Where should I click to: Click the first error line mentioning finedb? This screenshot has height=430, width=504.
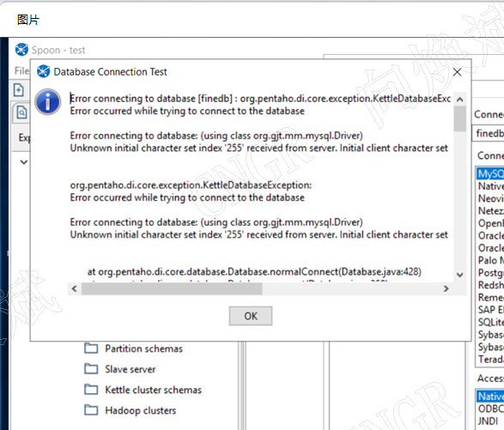tap(260, 99)
